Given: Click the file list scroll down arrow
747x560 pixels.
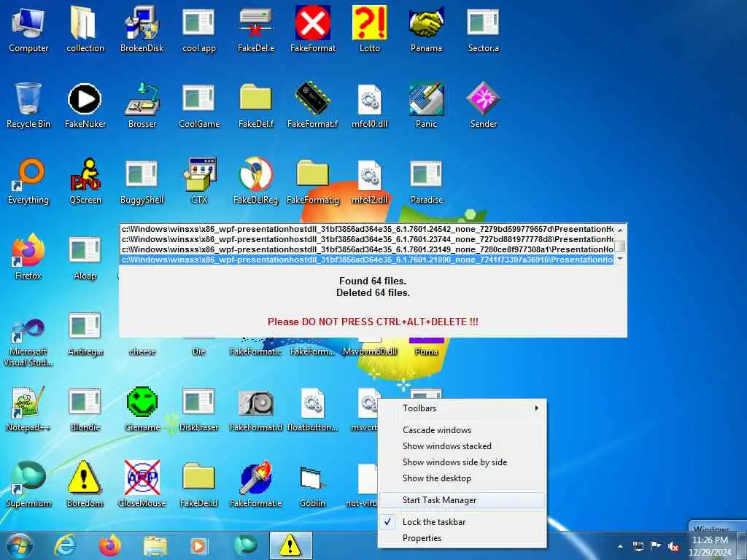Looking at the screenshot, I should click(x=620, y=259).
